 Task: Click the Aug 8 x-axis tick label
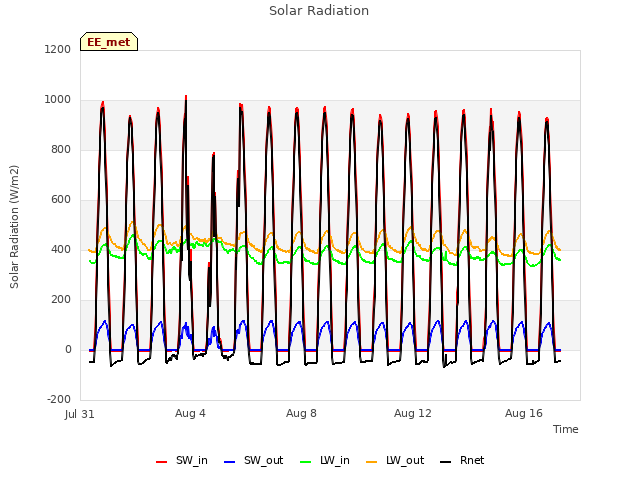[x=301, y=413]
